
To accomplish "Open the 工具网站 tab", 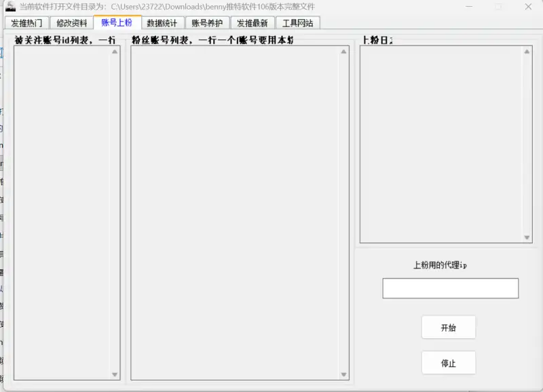I will [297, 23].
